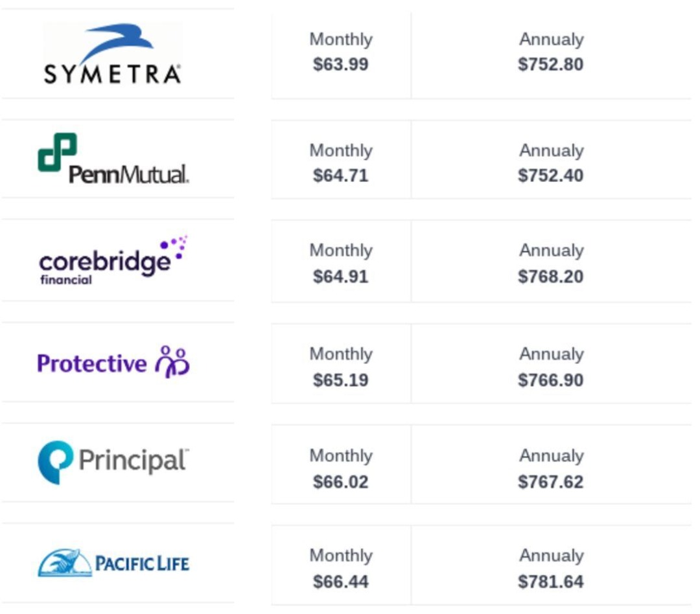Pick Corebridge monthly rate $64.91

tap(341, 277)
